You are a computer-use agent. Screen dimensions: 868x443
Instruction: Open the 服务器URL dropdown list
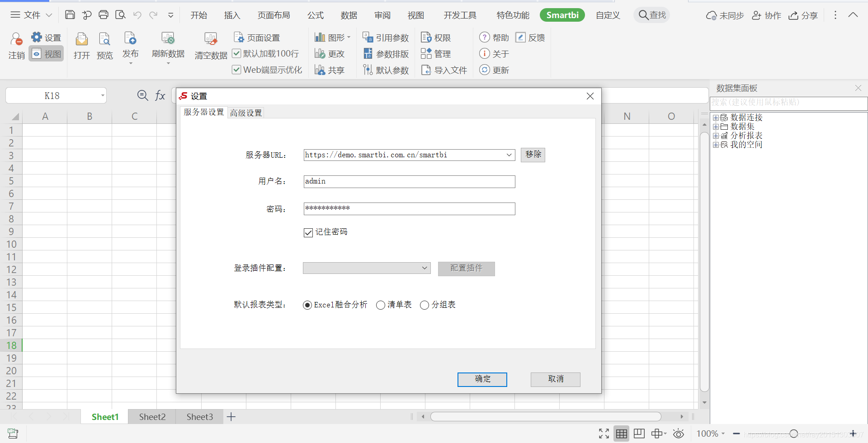pyautogui.click(x=509, y=155)
